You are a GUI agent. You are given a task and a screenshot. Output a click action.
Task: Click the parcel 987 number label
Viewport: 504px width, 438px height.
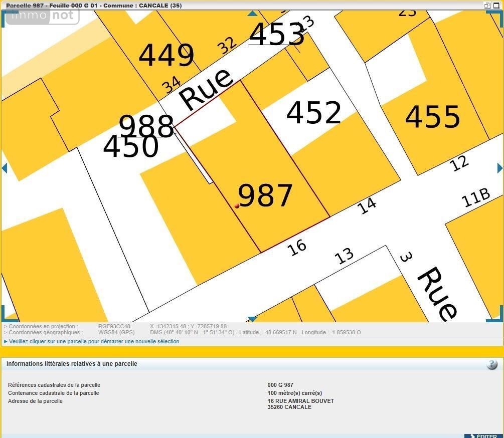point(265,195)
